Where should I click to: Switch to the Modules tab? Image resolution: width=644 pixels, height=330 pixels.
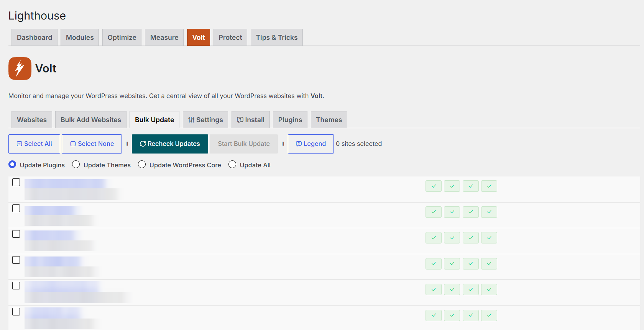(x=80, y=38)
